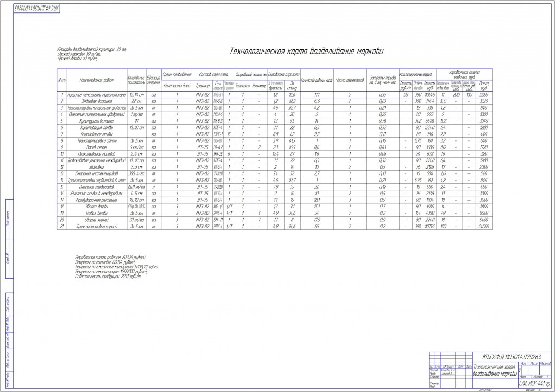Select 'Заработная плата рабочим: 67320 рублей' summary line
Screen dimensions: 555x392
pyautogui.click(x=111, y=258)
